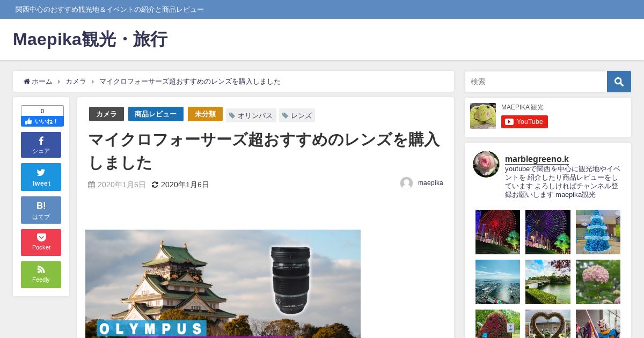The image size is (644, 338).
Task: Open the 商品レビュー category label
Action: click(156, 114)
